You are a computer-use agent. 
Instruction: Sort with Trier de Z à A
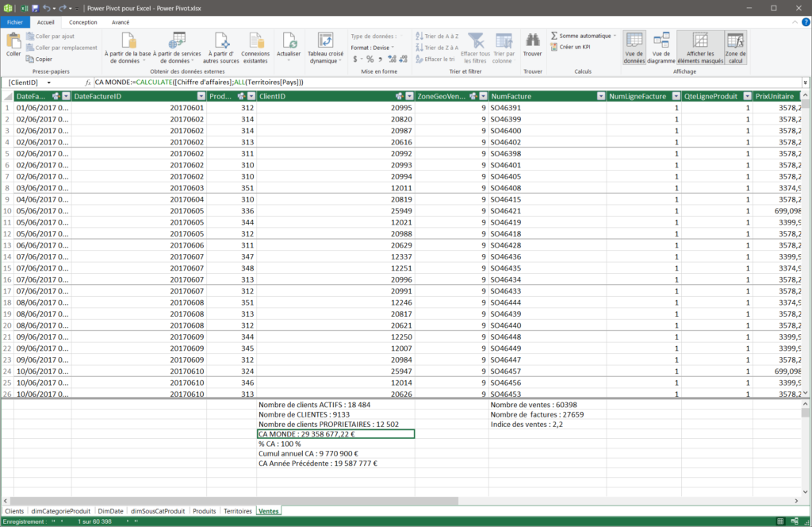(437, 48)
